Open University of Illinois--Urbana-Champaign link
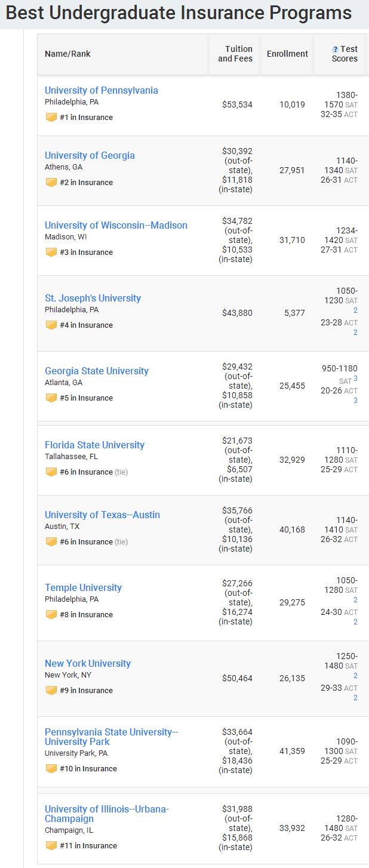369x868 pixels. point(106,814)
